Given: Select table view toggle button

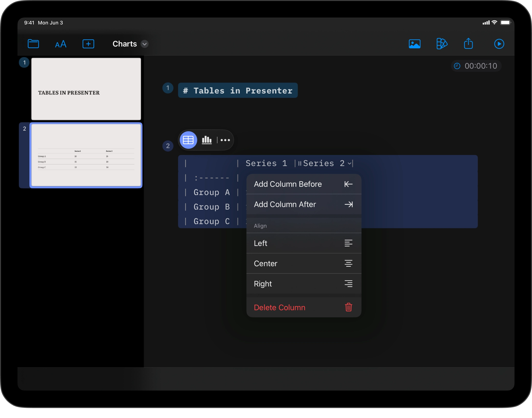Looking at the screenshot, I should click(x=188, y=140).
